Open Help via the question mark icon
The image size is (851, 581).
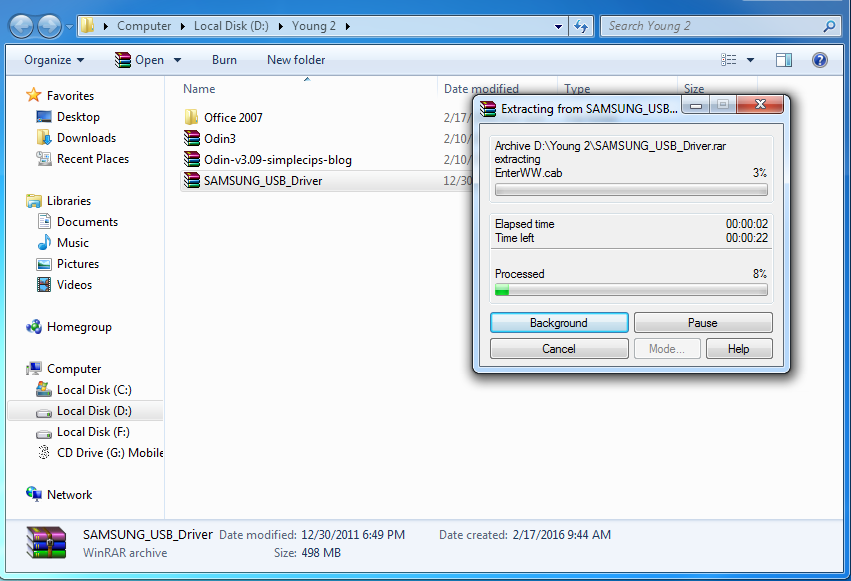(x=820, y=60)
